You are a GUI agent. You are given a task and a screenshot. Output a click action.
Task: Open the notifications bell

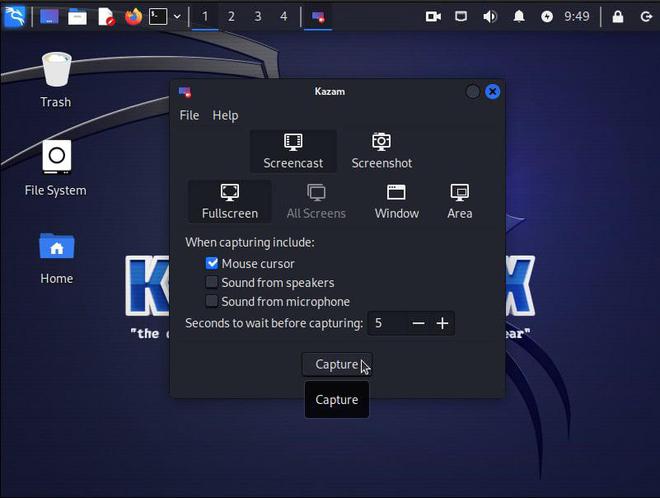click(x=519, y=17)
